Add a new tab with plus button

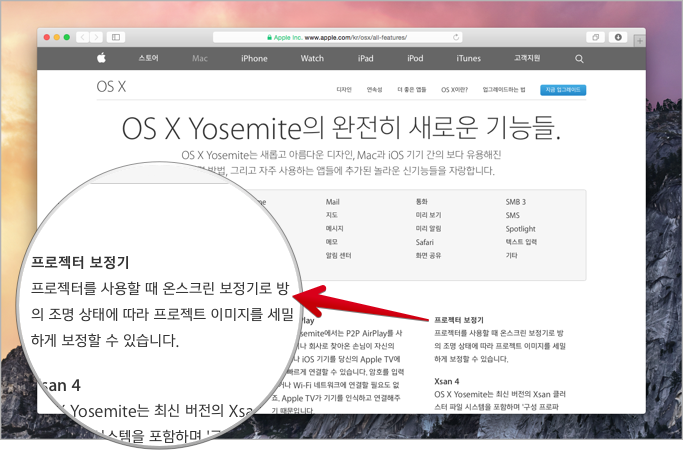point(639,41)
